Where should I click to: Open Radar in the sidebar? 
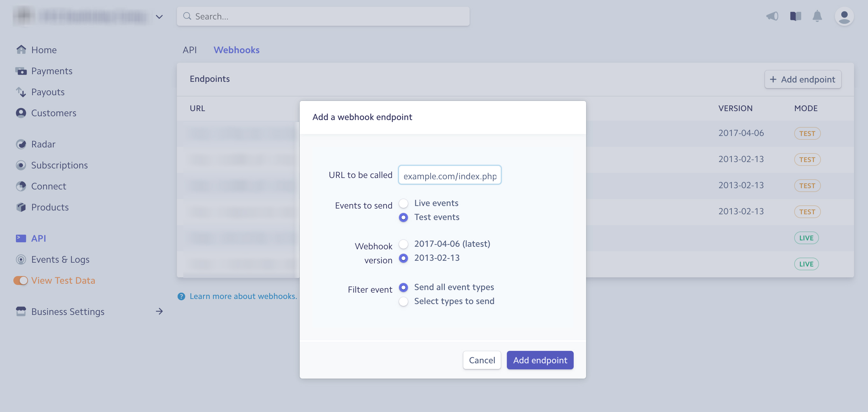(x=43, y=144)
